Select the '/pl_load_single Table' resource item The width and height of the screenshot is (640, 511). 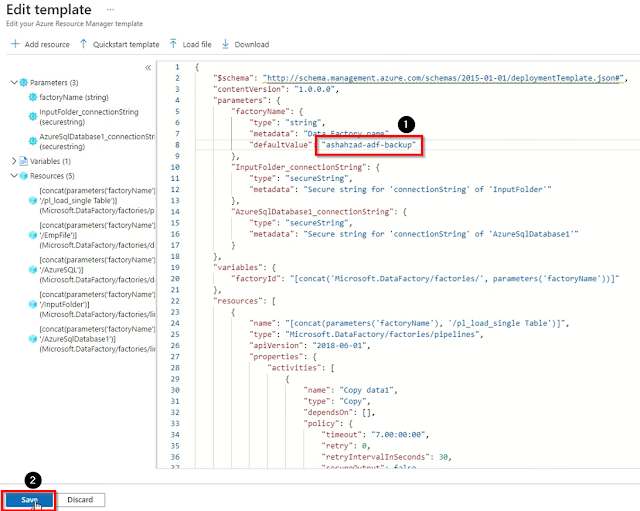pos(97,200)
